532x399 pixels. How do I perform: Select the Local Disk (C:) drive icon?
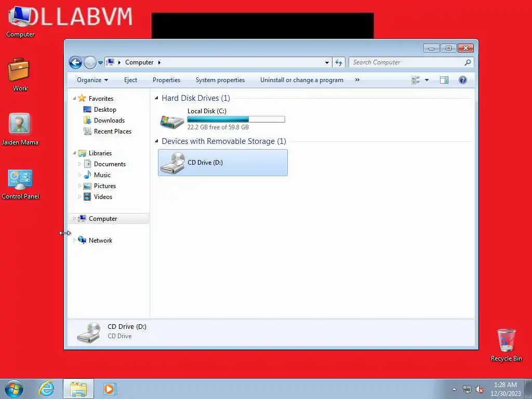coord(172,122)
